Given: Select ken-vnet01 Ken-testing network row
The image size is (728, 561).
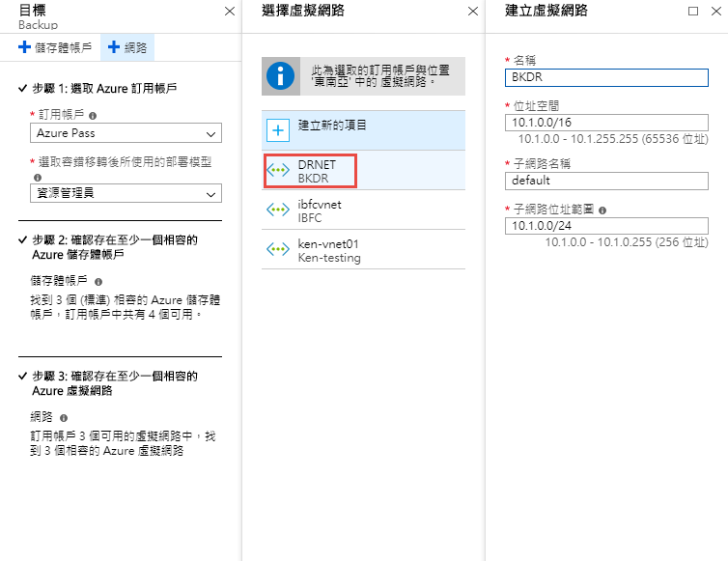Looking at the screenshot, I should (364, 250).
